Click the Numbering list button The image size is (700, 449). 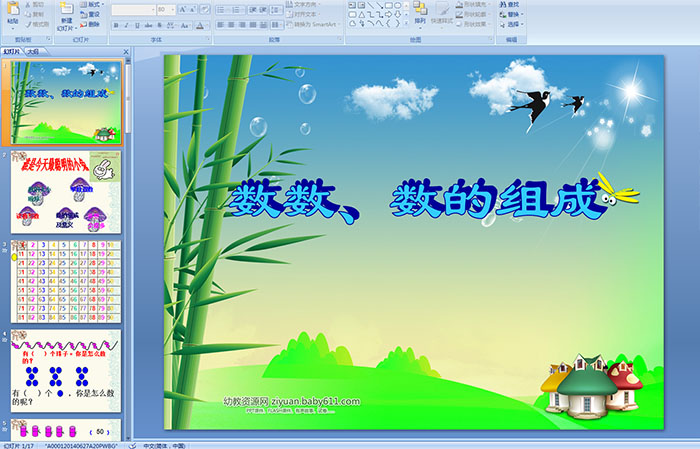(237, 9)
